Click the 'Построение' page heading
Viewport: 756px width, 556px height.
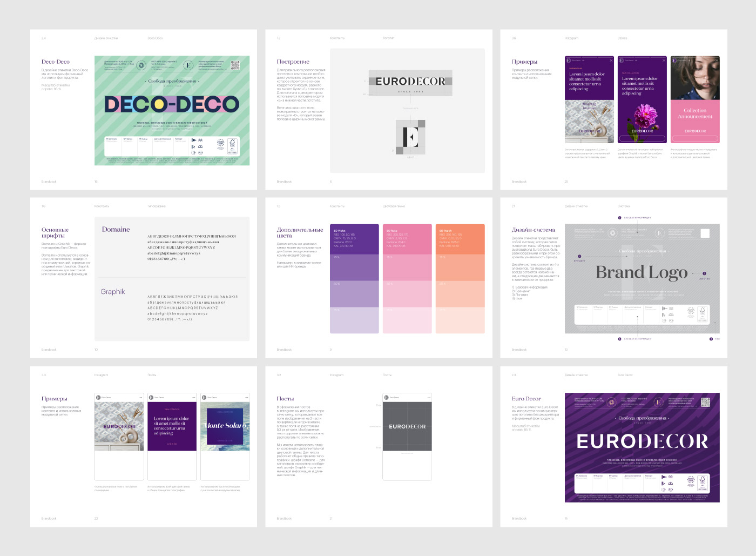(293, 62)
